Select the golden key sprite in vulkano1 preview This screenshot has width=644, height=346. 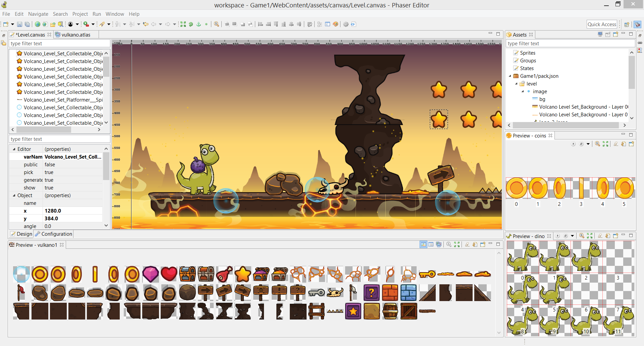[427, 274]
